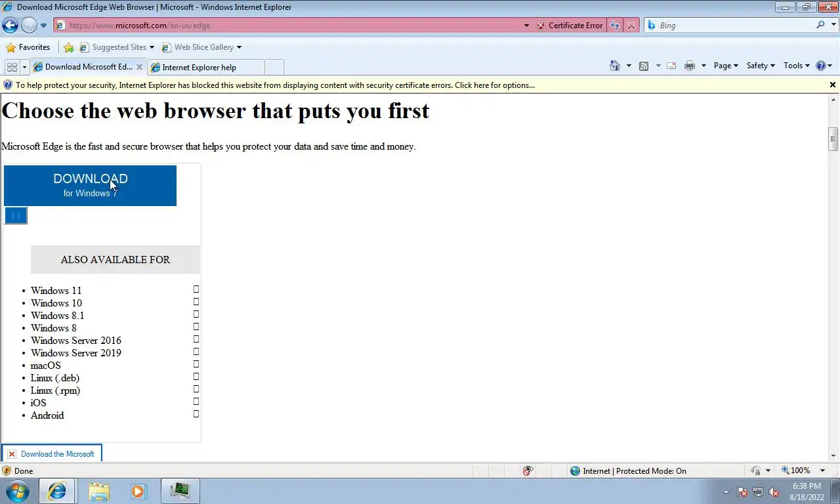Select Windows 10 from the list
The width and height of the screenshot is (840, 504).
tap(56, 303)
